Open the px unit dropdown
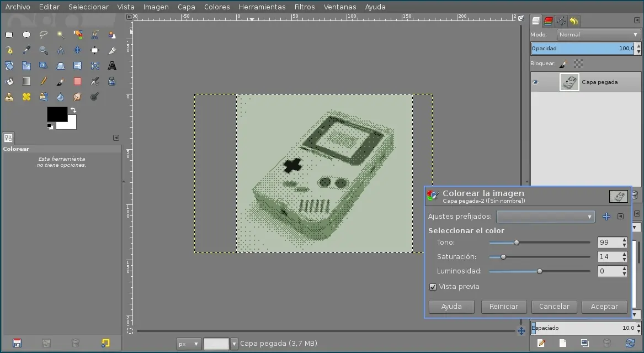This screenshot has height=353, width=644. pos(188,344)
